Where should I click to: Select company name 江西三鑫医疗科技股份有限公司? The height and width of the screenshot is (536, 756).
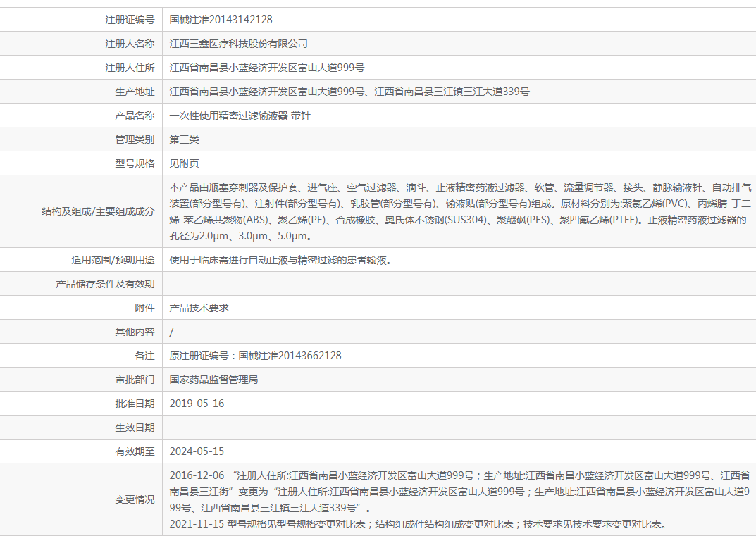tap(239, 44)
